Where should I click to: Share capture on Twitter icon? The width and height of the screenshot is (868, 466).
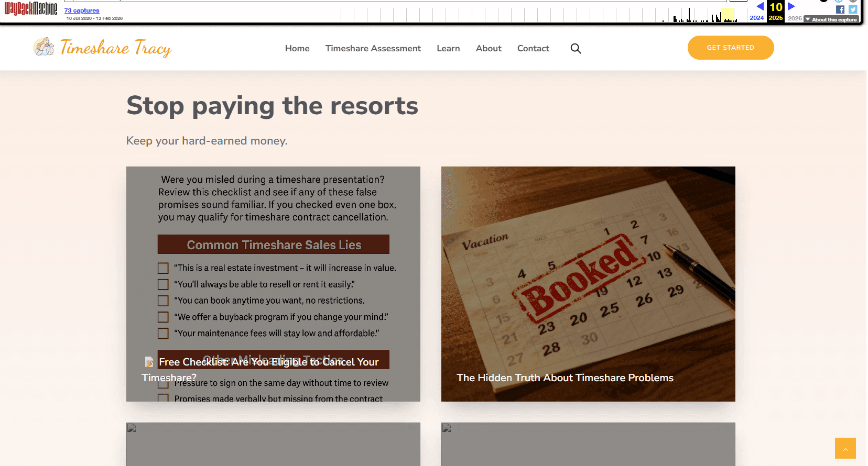coord(853,9)
